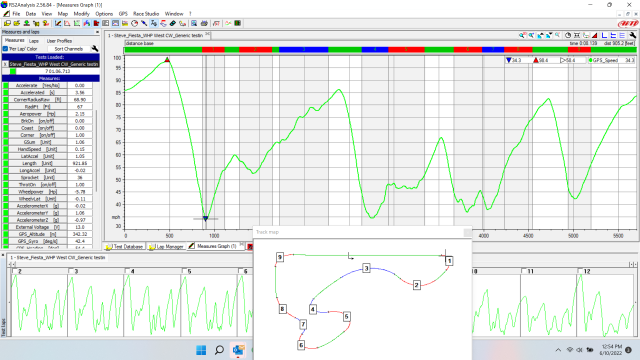Open the Map menu

pos(63,13)
